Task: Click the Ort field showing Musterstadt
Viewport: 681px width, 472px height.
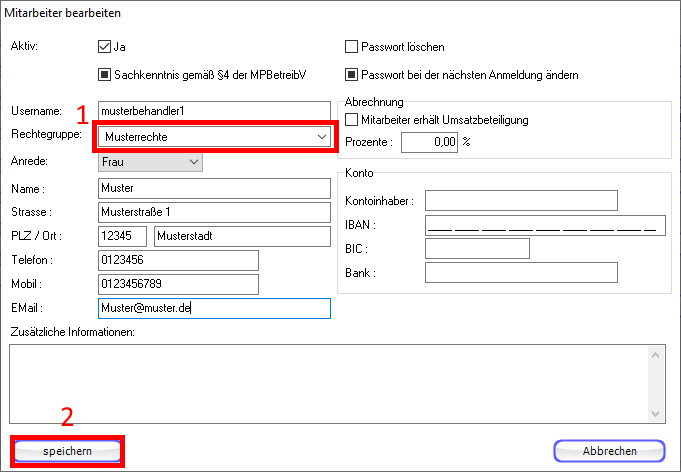Action: pos(242,236)
